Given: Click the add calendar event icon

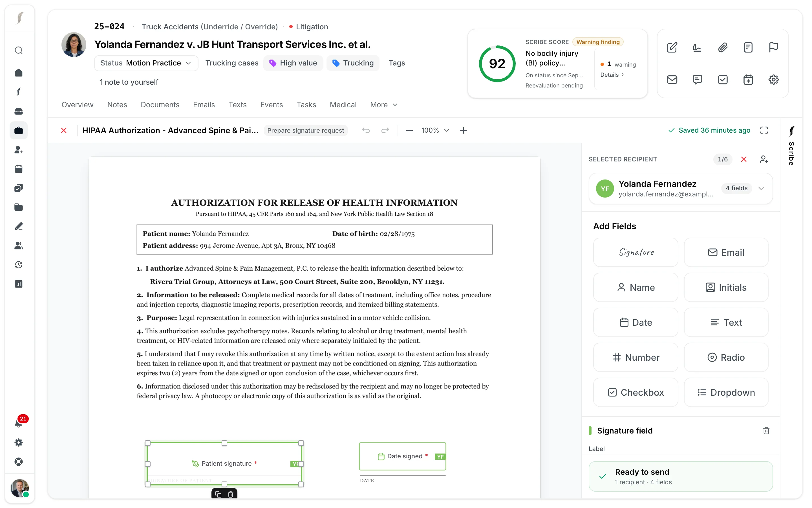Looking at the screenshot, I should click(x=748, y=80).
